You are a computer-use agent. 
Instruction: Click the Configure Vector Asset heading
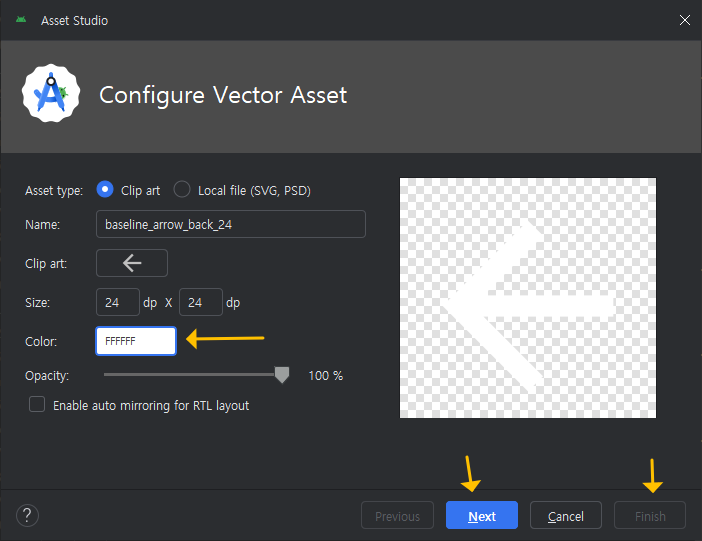223,95
